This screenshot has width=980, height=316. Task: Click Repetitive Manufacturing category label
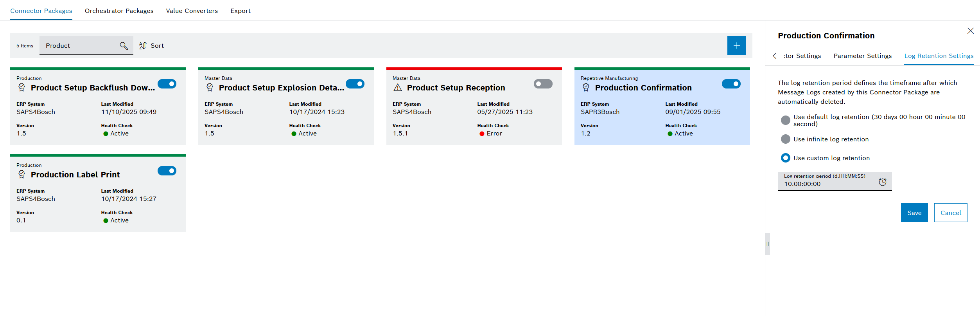(609, 78)
